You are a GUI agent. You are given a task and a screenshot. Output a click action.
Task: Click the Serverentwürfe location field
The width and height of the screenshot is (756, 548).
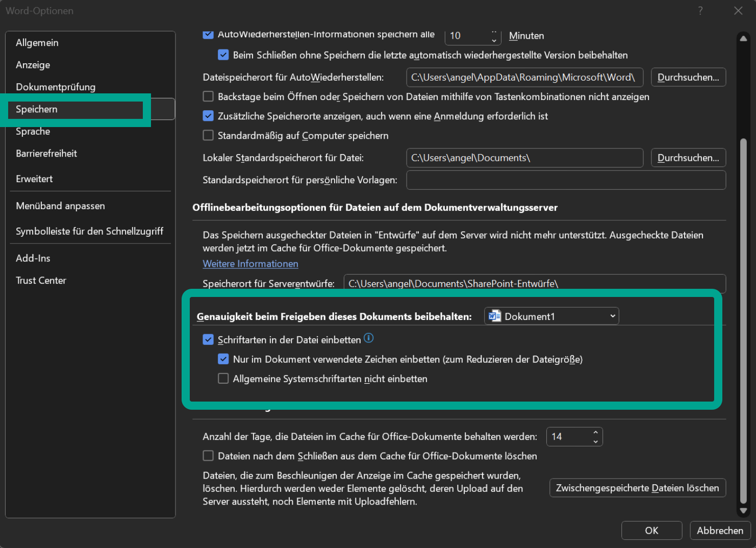535,283
